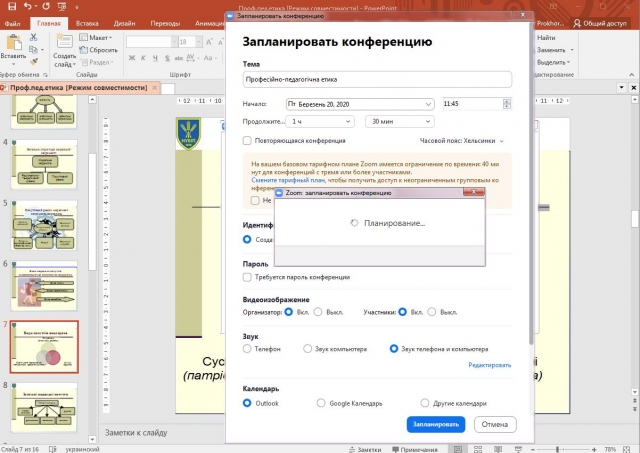Viewport: 640px width, 453px height.
Task: Switch to the Переходы ribbon tab
Action: click(165, 23)
